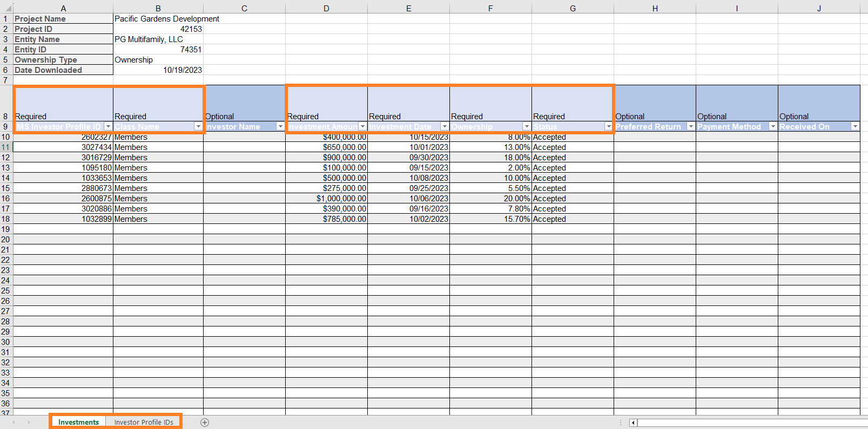This screenshot has width=868, height=429.
Task: Click the 15.70% ownership cell
Action: point(490,219)
